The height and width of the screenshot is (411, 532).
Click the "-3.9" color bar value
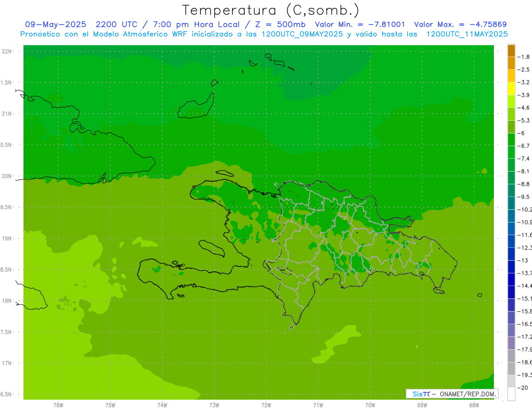pyautogui.click(x=524, y=95)
